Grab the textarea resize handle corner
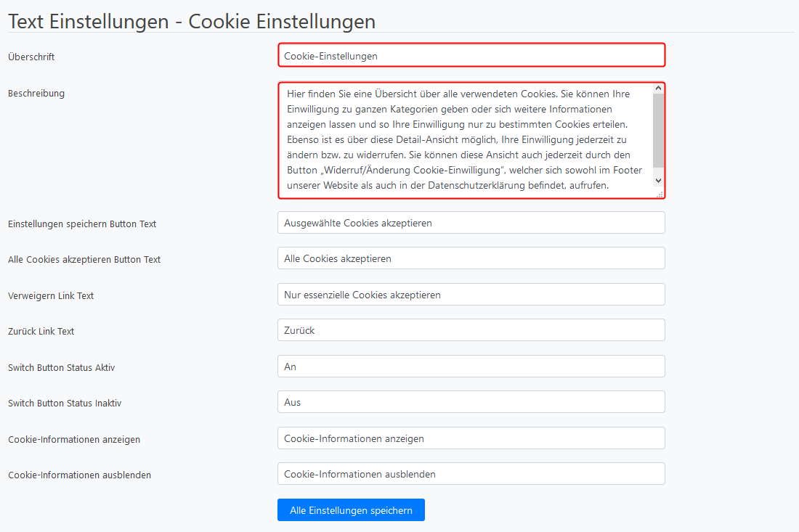The height and width of the screenshot is (532, 799). coord(660,194)
